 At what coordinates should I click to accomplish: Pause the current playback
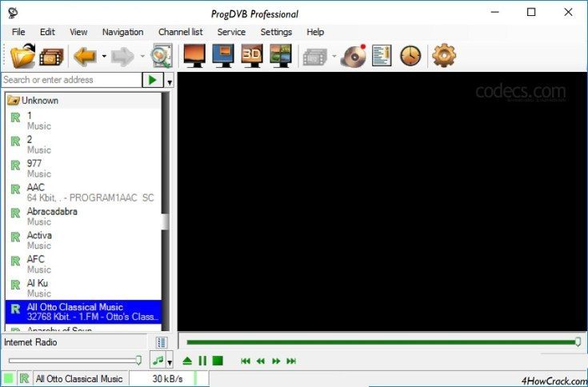click(x=202, y=361)
